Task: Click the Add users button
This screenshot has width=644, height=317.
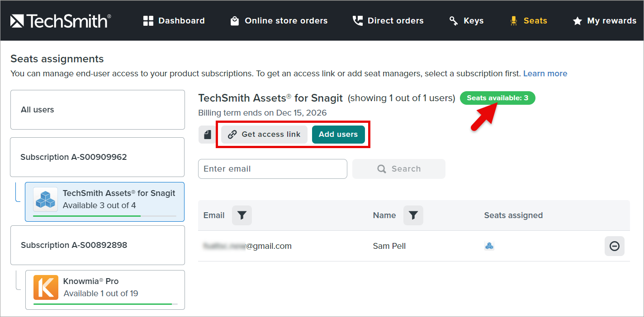Action: [x=338, y=135]
